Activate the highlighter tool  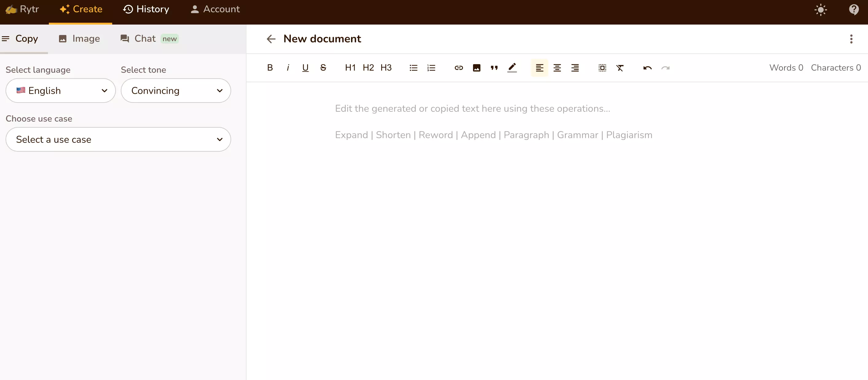[512, 68]
